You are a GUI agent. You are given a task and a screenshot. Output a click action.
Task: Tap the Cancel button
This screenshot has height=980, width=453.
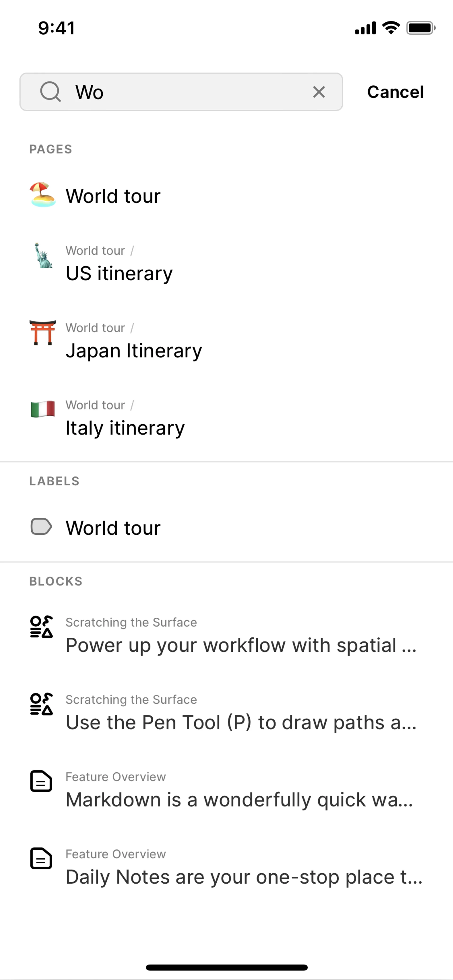395,92
